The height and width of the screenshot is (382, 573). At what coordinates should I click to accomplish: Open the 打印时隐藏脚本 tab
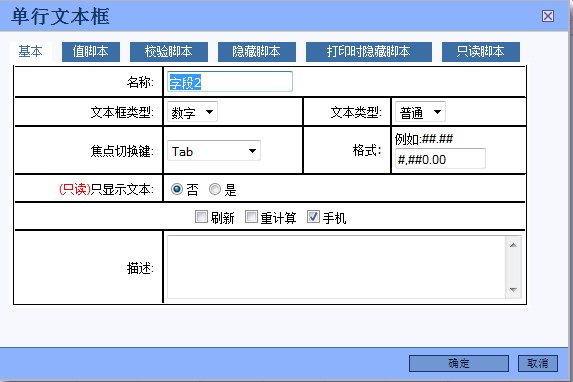pyautogui.click(x=368, y=52)
